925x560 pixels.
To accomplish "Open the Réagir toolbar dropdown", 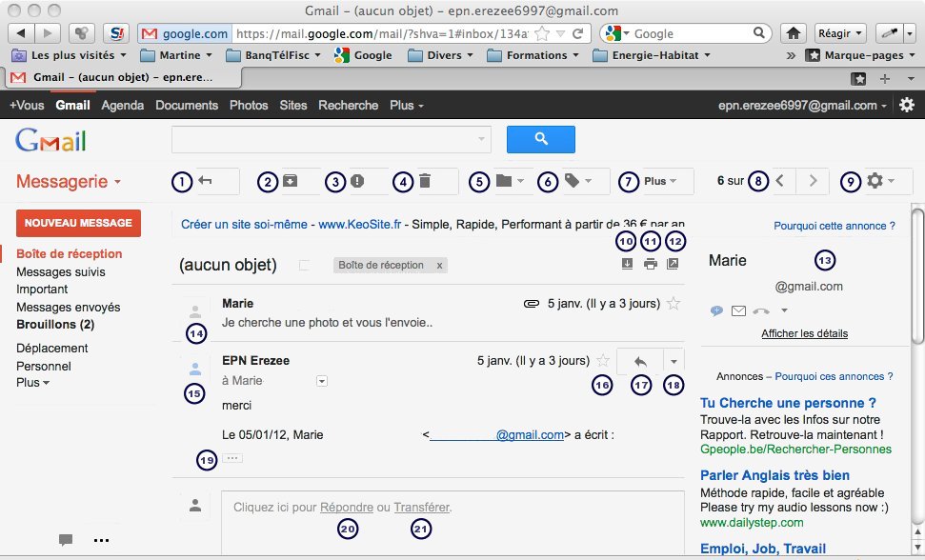I will [840, 33].
